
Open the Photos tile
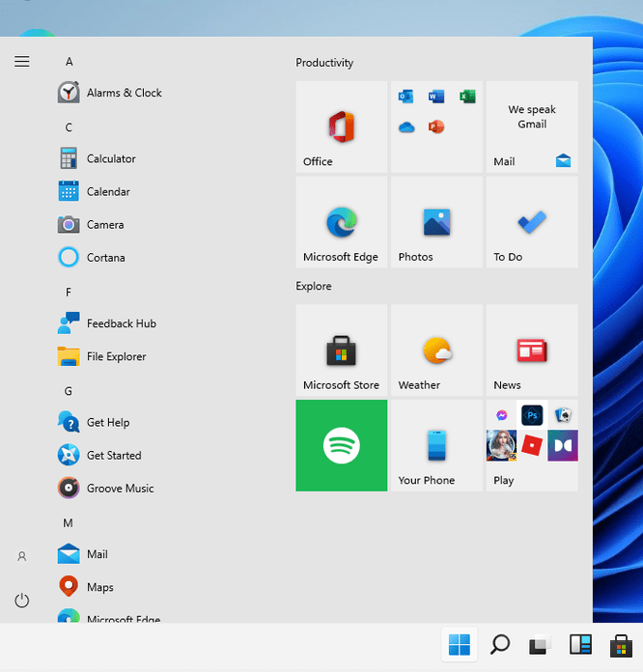coord(436,222)
